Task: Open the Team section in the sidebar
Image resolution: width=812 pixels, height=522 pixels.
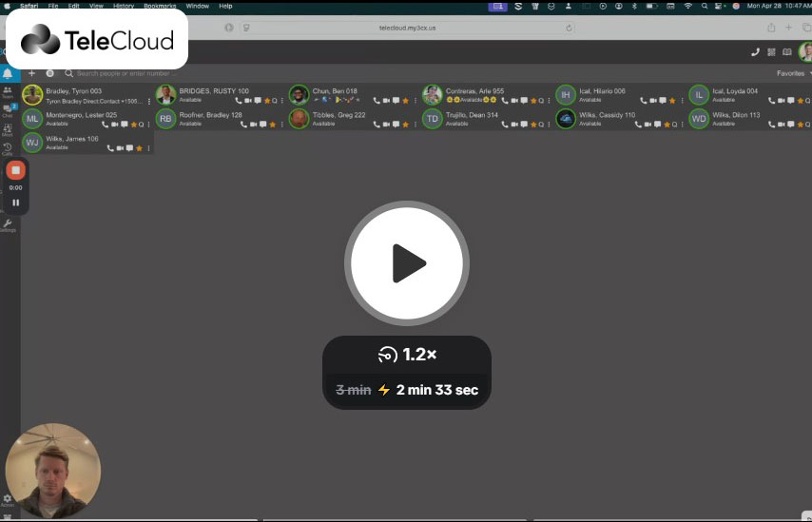Action: 8,92
